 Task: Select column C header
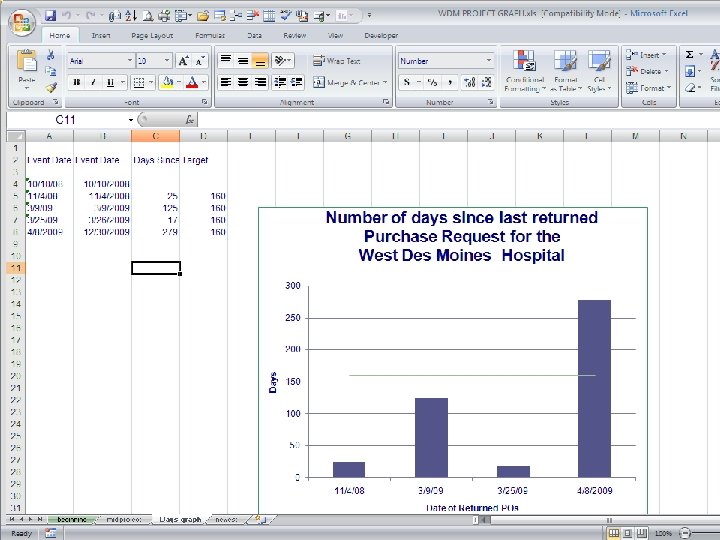tap(155, 136)
